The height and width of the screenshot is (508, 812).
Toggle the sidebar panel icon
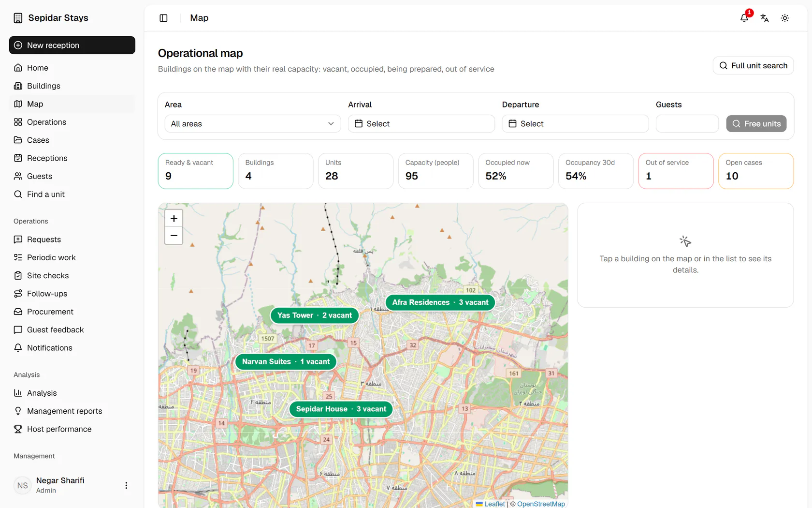point(163,18)
